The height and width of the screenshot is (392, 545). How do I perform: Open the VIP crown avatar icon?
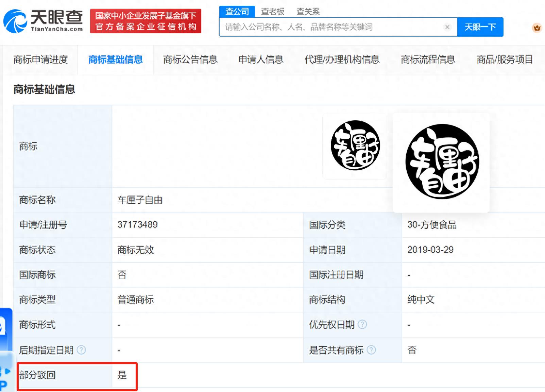pyautogui.click(x=537, y=28)
